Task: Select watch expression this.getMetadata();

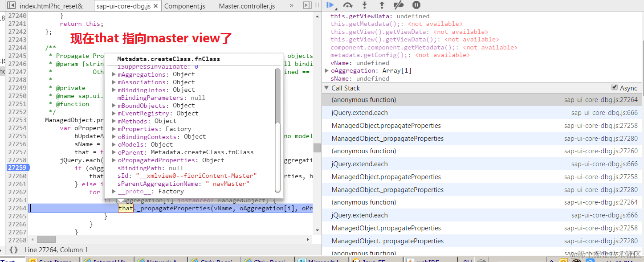Action: 396,24
